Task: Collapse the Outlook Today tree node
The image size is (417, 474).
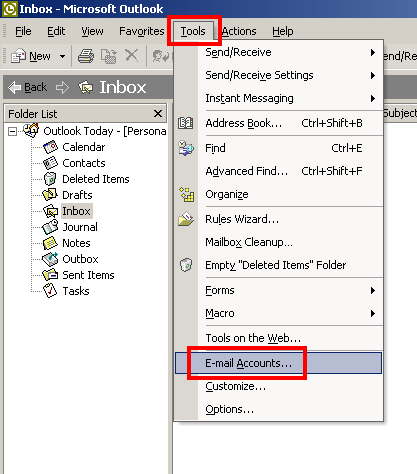Action: [12, 132]
